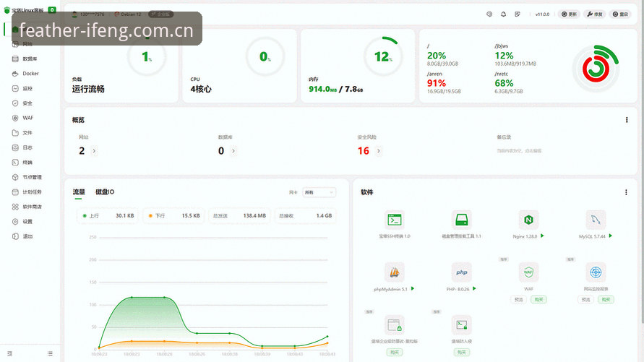644x362 pixels.
Task: Open the Nginx 1.28.0 software icon
Action: (528, 220)
